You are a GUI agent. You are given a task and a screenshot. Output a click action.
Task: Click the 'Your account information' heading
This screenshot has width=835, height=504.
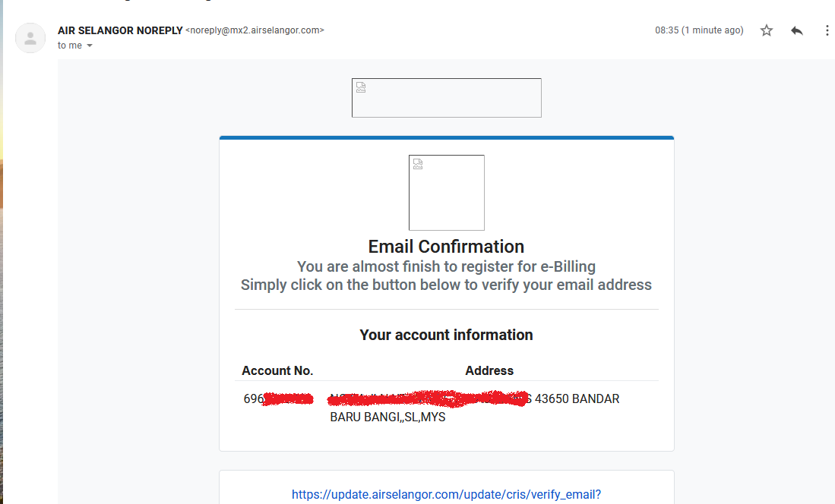446,335
